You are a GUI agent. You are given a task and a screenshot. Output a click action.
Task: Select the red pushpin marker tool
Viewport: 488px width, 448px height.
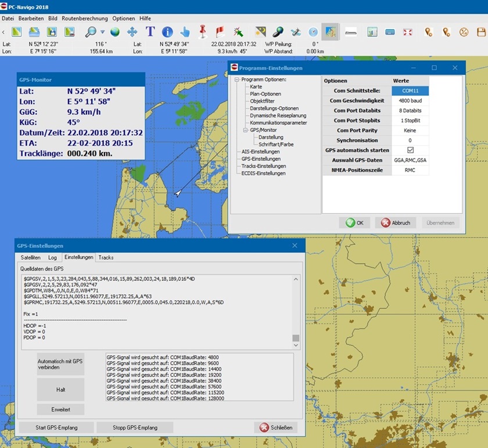203,31
